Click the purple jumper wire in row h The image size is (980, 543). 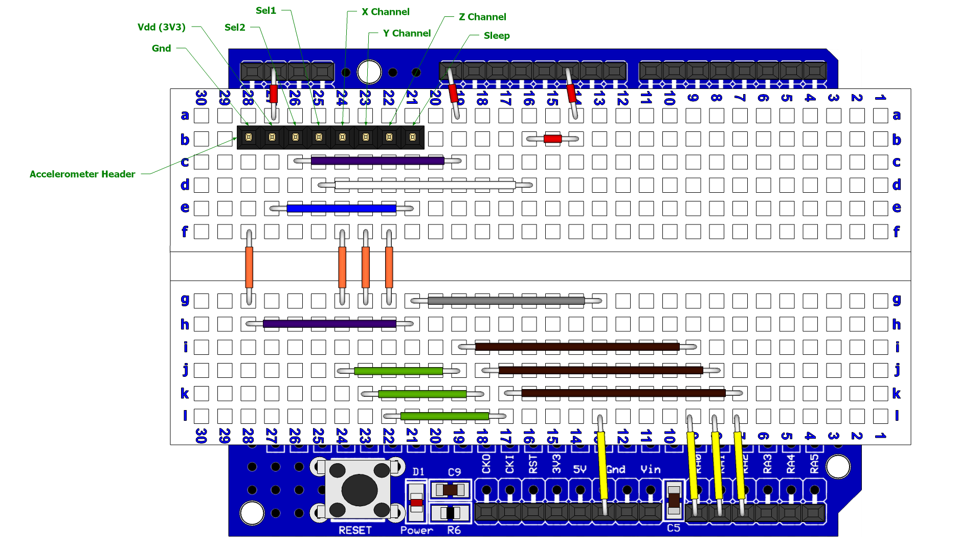(x=329, y=324)
